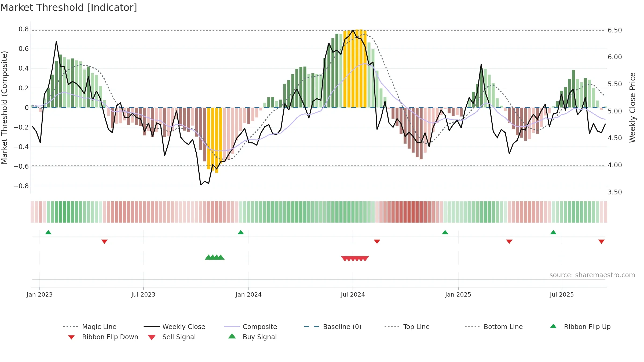644x362 pixels.
Task: Click the ribbon flip up marker near Jan 2023
Action: [48, 232]
